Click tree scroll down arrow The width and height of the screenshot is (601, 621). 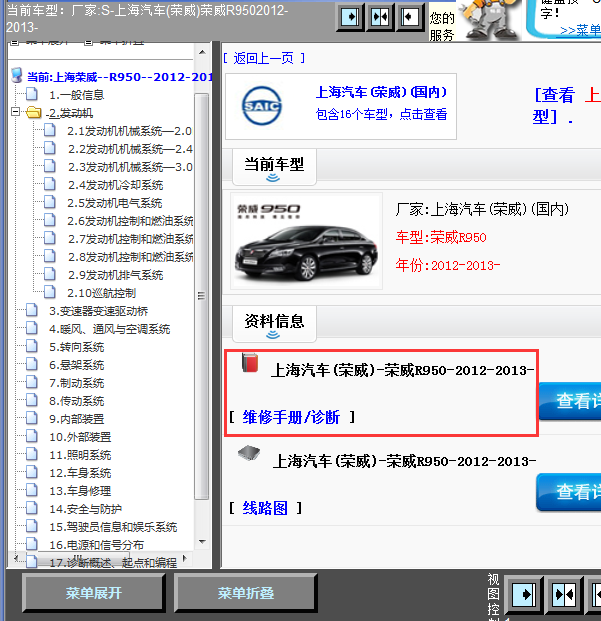(x=202, y=541)
